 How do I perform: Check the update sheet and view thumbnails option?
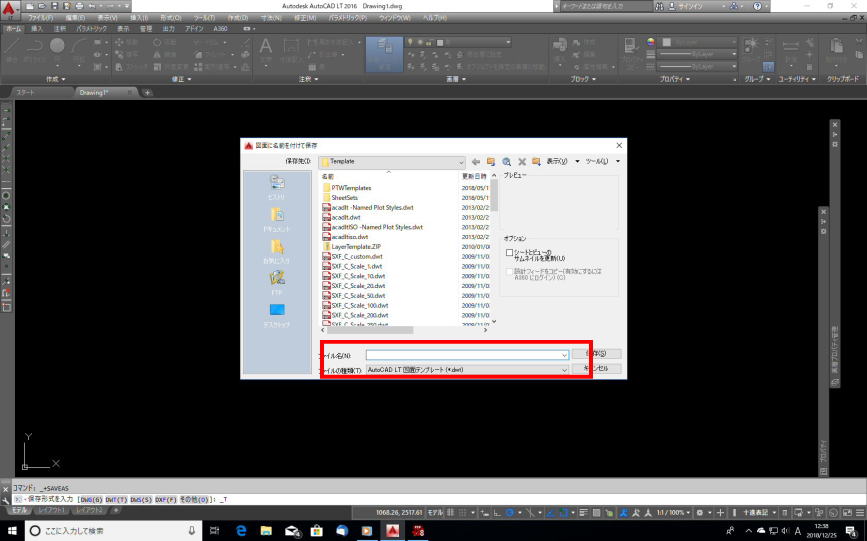(510, 253)
